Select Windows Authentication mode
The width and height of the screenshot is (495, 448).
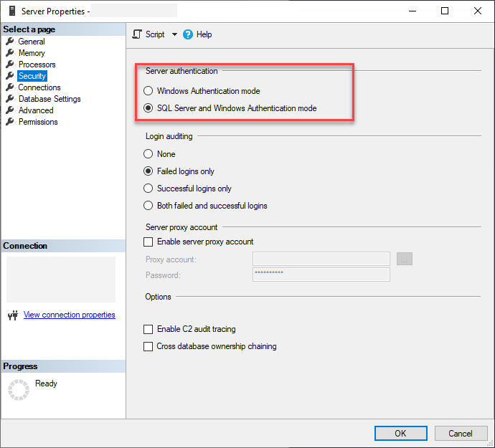click(x=148, y=91)
